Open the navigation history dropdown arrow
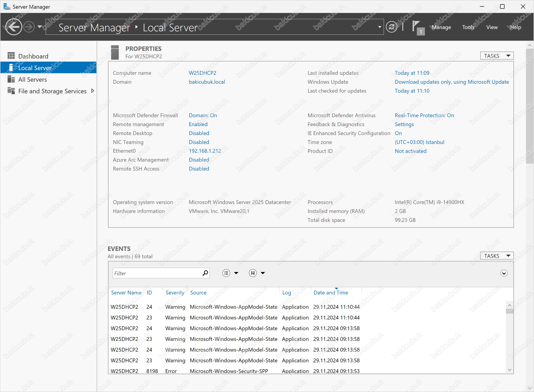Screen dimensions: 534x392 (40, 27)
